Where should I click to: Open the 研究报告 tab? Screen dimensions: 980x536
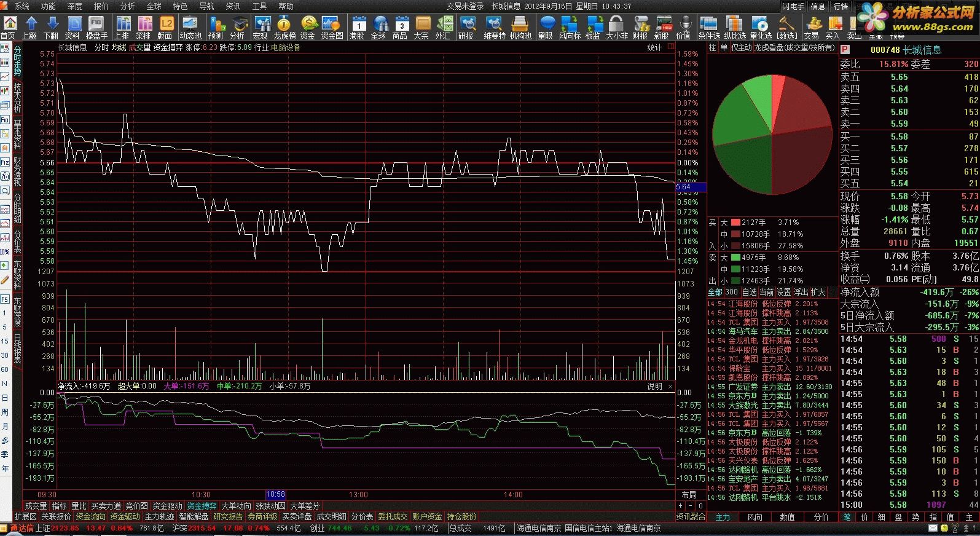tap(228, 517)
